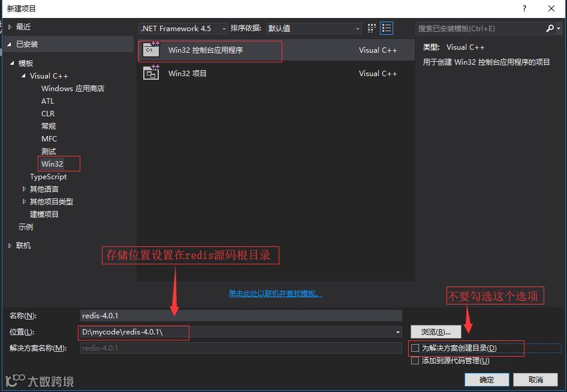The image size is (567, 392).
Task: Select ATL category
Action: 48,101
